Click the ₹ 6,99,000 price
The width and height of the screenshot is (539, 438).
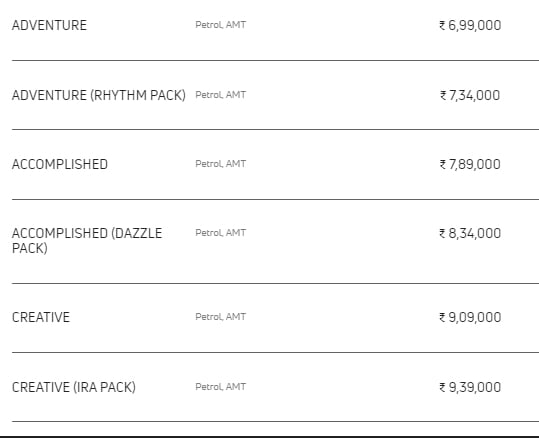click(x=470, y=25)
